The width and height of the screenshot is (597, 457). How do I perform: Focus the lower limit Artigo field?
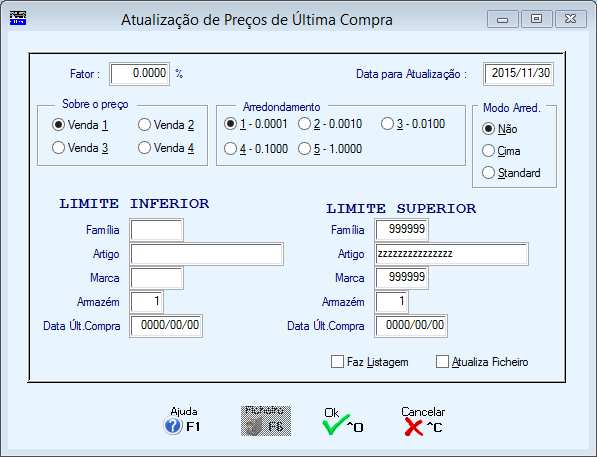click(x=207, y=254)
